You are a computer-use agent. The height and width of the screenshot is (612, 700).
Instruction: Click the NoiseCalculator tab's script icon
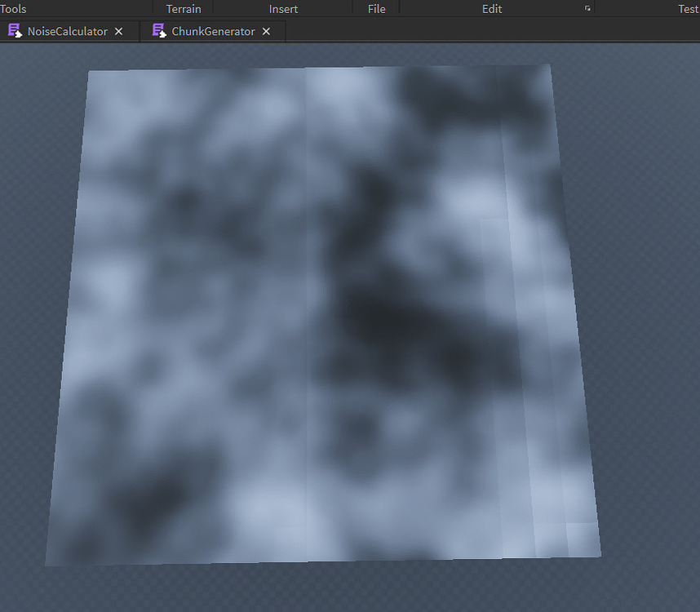15,30
